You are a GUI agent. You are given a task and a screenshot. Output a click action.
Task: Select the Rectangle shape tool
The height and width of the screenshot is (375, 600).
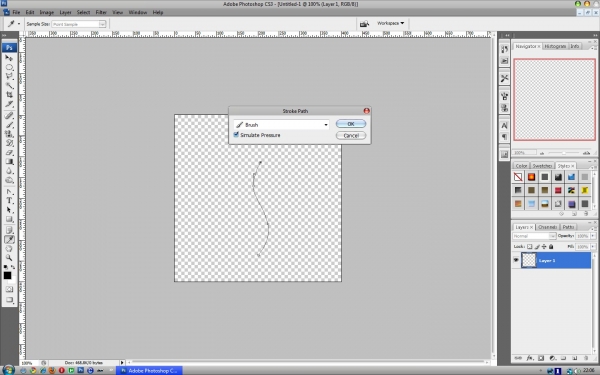[x=9, y=219]
